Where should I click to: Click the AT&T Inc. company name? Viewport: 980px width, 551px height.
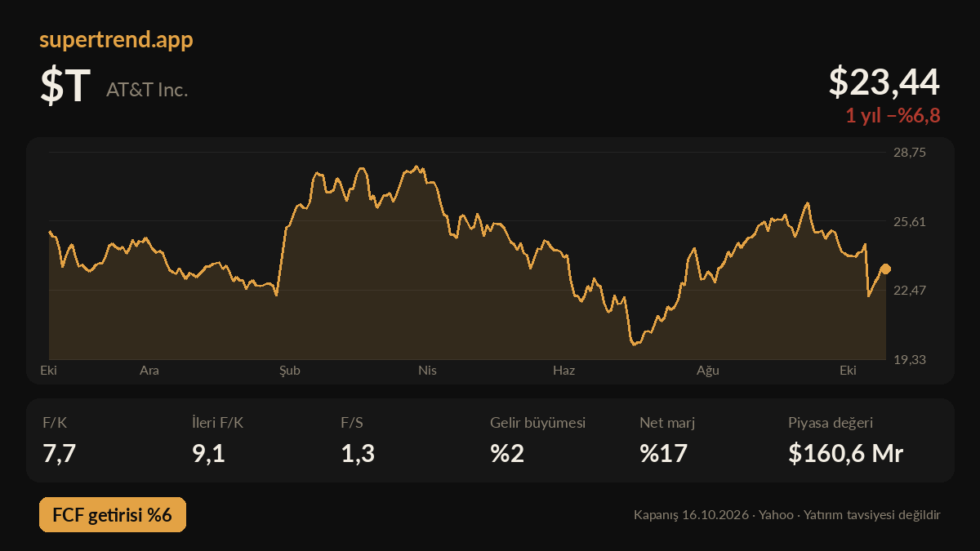147,90
